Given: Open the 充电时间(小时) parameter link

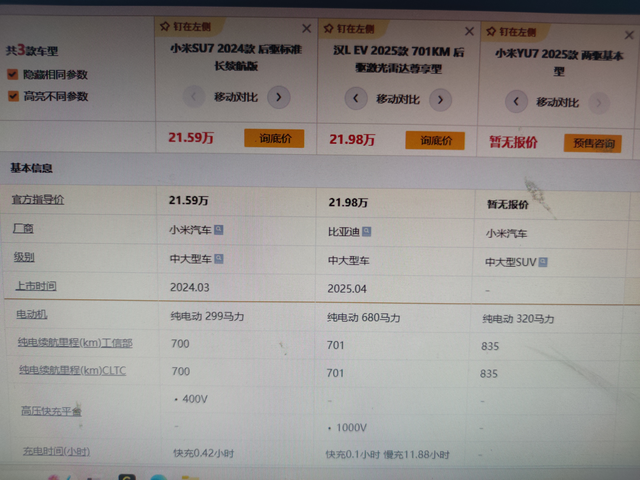Looking at the screenshot, I should (x=56, y=451).
